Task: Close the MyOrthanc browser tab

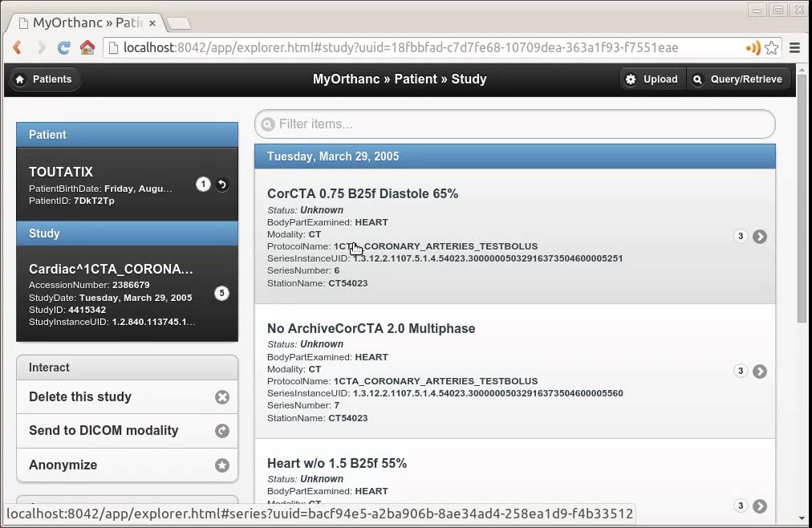Action: pos(152,23)
